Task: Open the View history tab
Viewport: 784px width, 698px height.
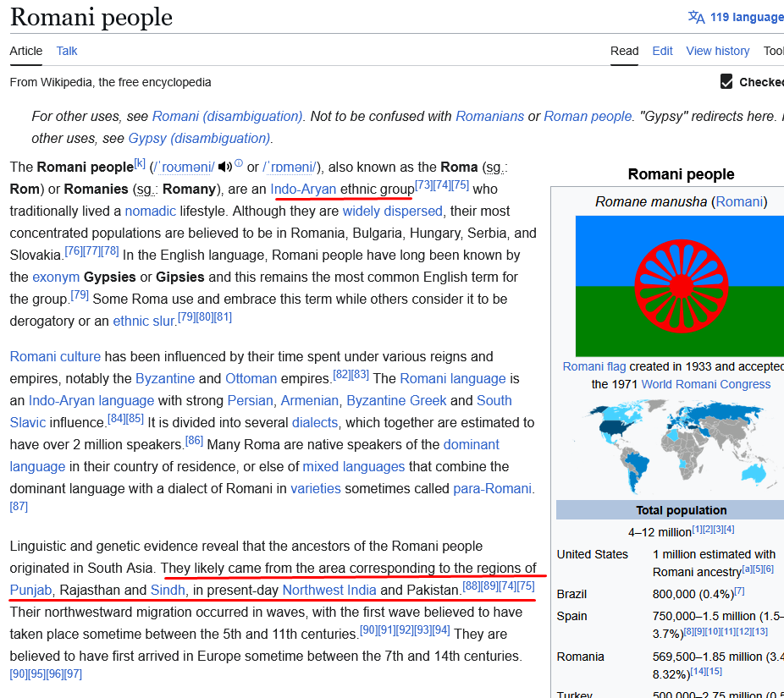Action: click(717, 51)
